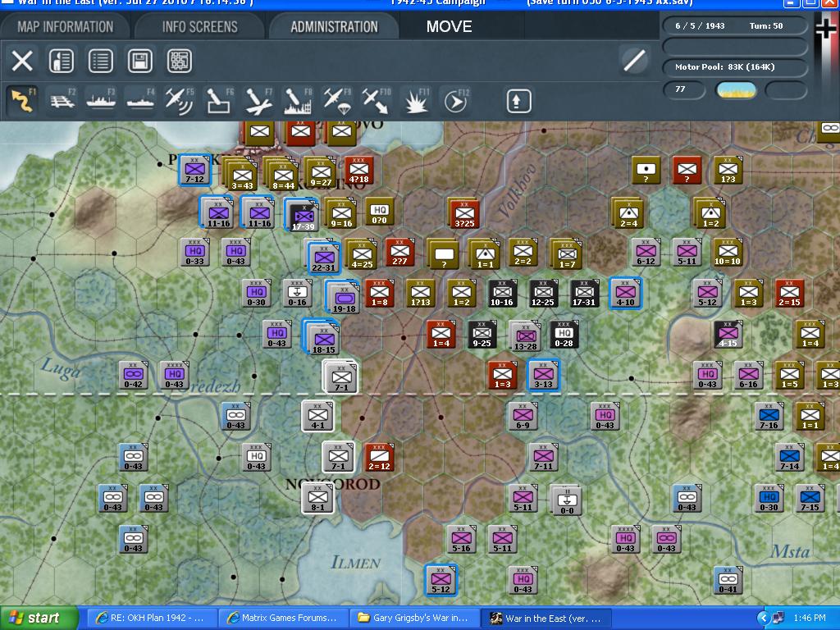840x630 pixels.
Task: Select the 18-15 purple unit stack
Action: coord(323,339)
